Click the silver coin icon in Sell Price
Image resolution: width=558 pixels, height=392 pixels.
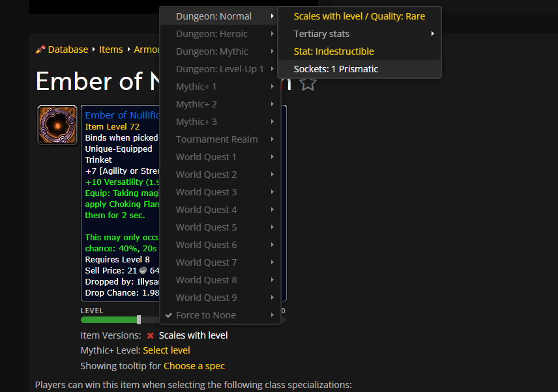tap(143, 270)
